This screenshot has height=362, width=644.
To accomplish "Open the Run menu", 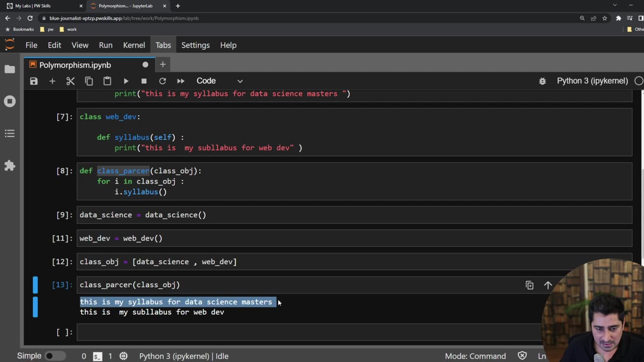I will 106,45.
